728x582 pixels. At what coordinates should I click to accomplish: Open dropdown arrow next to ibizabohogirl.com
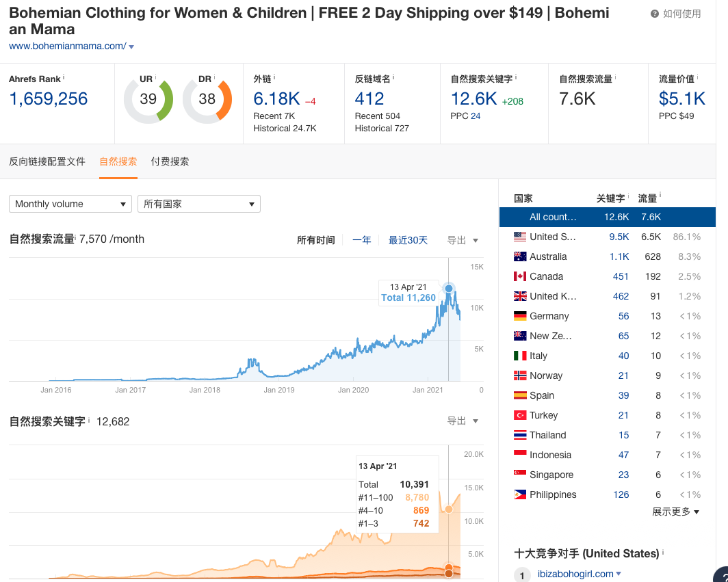click(x=619, y=574)
